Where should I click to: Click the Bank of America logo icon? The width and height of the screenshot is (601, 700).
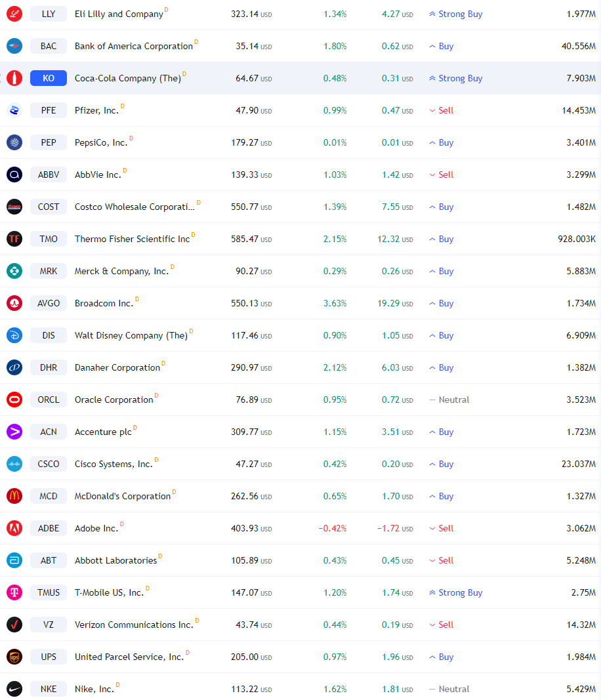[14, 46]
